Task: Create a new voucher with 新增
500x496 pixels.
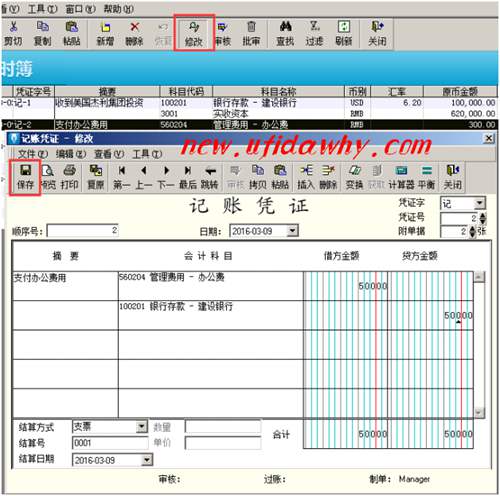Action: click(105, 33)
